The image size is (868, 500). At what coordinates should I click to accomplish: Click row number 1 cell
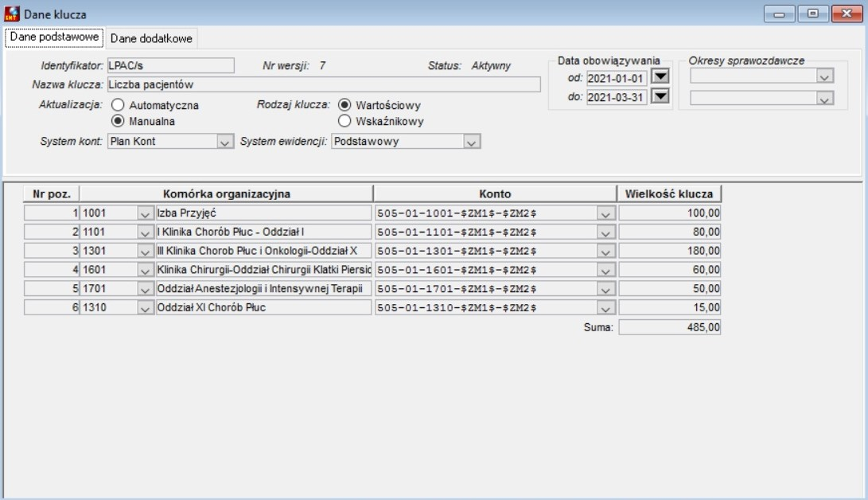tap(52, 213)
